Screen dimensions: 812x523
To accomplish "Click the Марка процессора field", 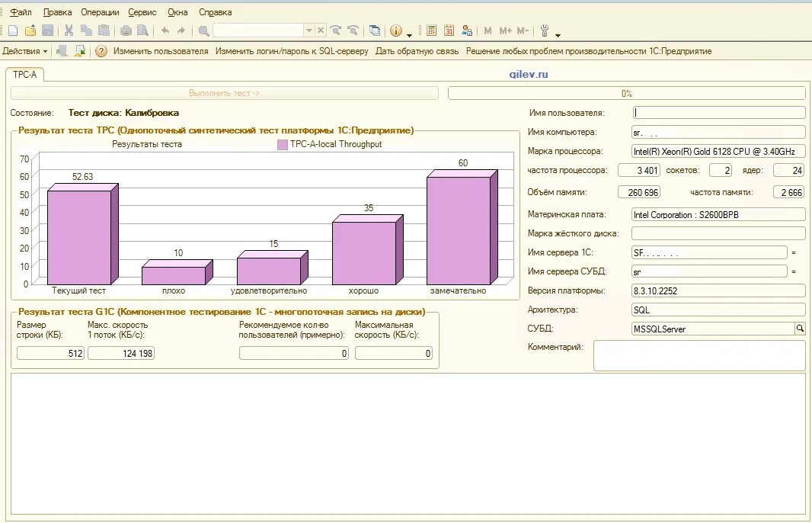I will (719, 152).
